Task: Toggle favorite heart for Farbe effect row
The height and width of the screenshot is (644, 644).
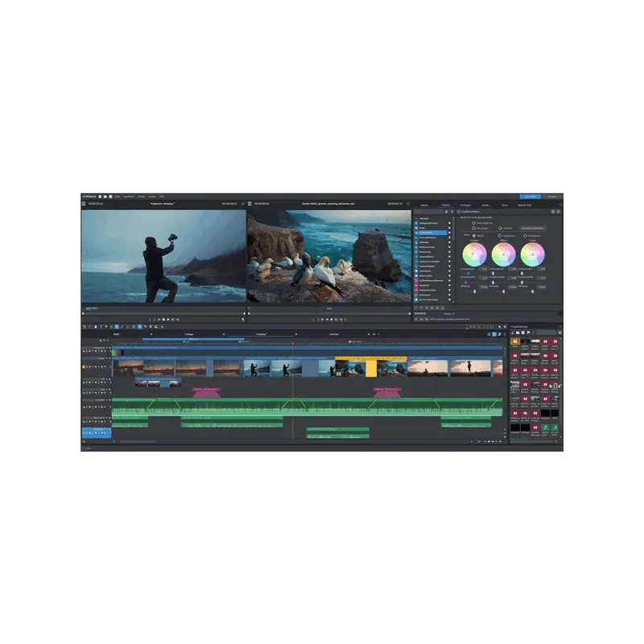Action: point(449,228)
